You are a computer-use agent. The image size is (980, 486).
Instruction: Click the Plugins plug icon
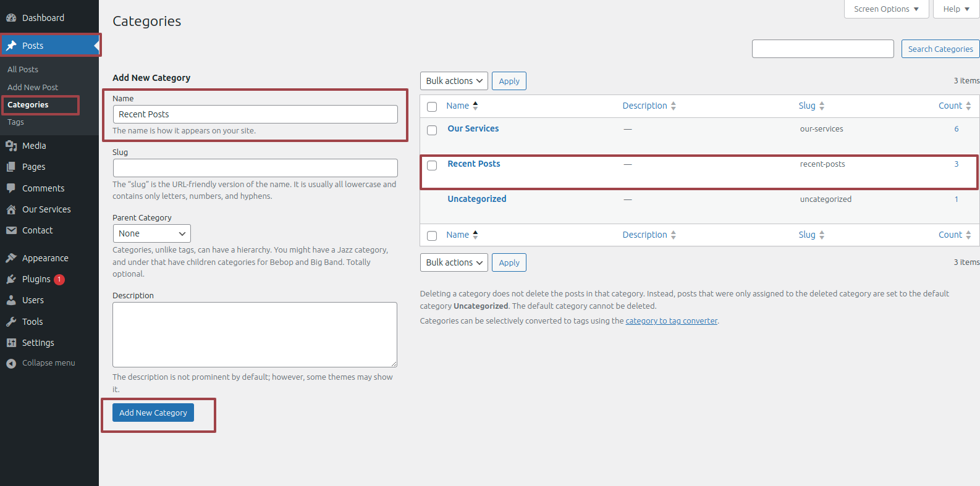click(11, 279)
